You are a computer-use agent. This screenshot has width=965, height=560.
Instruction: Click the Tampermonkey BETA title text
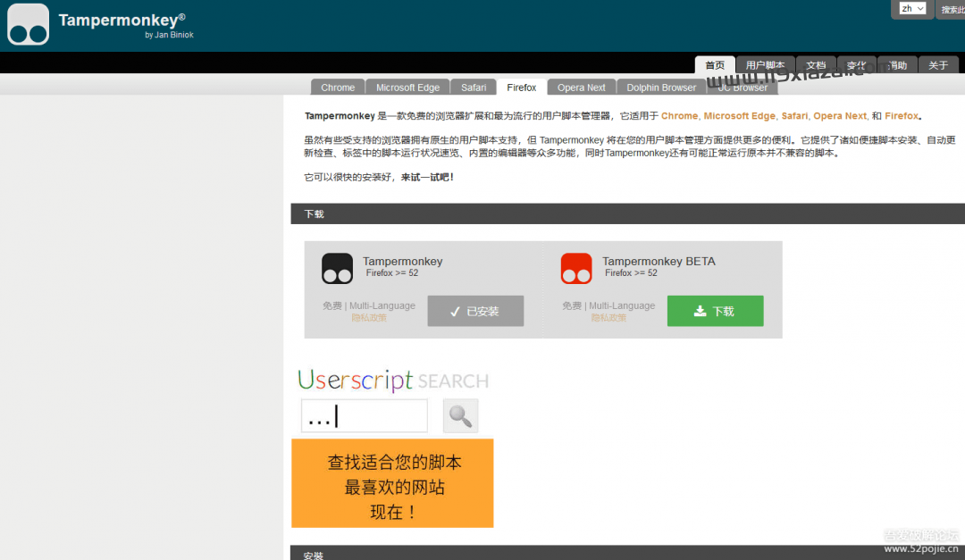659,261
